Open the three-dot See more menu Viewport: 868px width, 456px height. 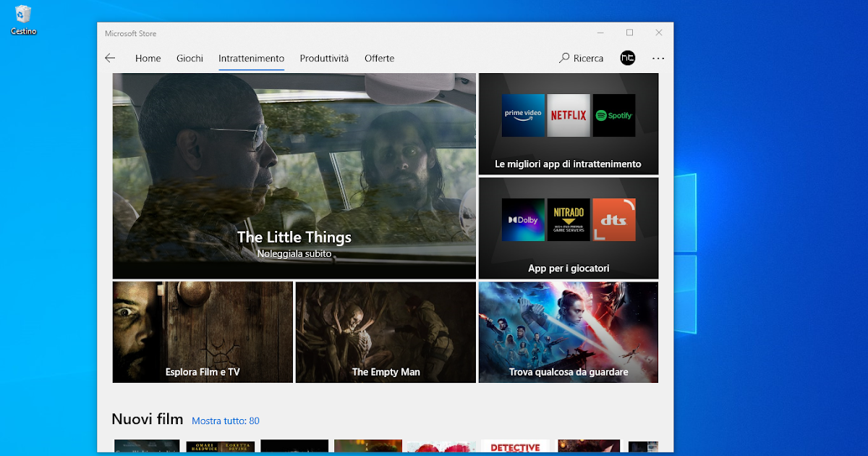pyautogui.click(x=658, y=58)
